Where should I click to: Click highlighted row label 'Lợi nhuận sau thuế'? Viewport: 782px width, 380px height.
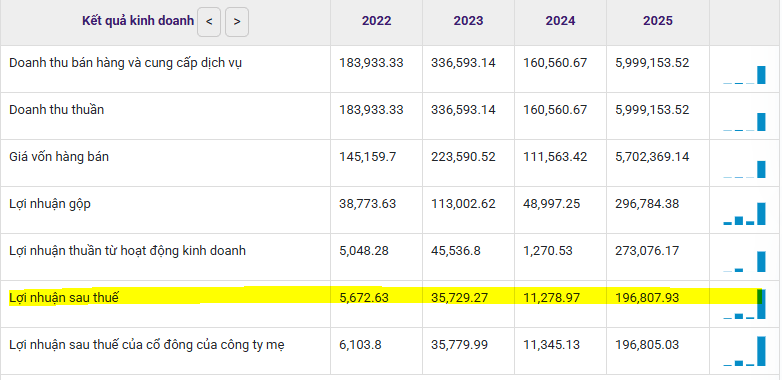64,298
